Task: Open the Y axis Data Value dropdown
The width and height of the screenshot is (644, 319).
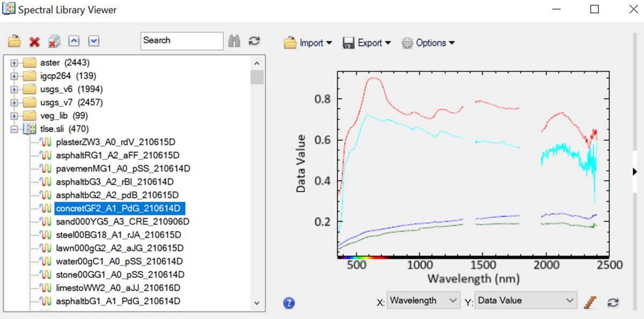Action: click(x=525, y=301)
